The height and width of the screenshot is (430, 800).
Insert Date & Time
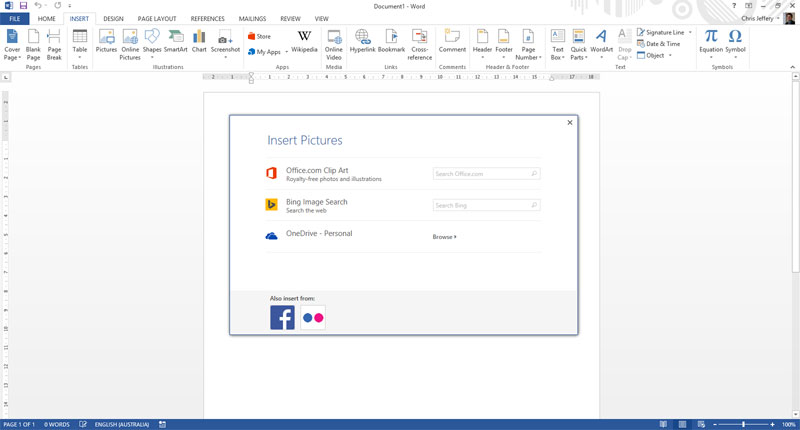point(658,44)
